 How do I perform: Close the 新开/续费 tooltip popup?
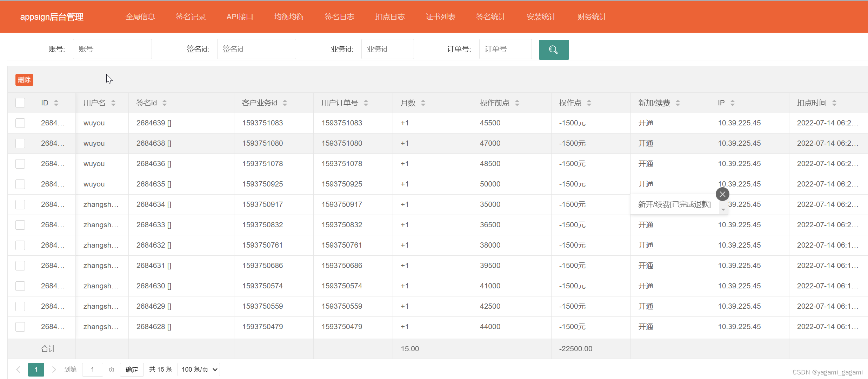point(722,194)
